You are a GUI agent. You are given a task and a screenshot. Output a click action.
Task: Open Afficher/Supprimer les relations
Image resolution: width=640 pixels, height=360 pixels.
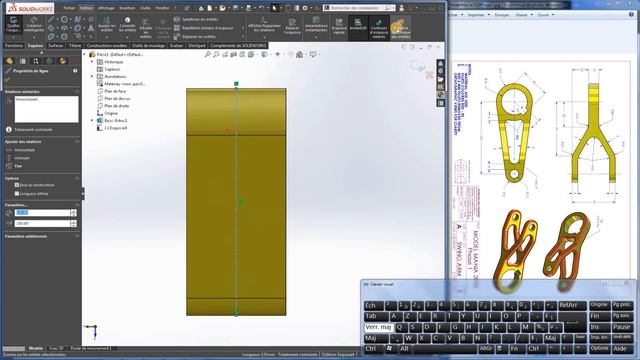(x=264, y=24)
